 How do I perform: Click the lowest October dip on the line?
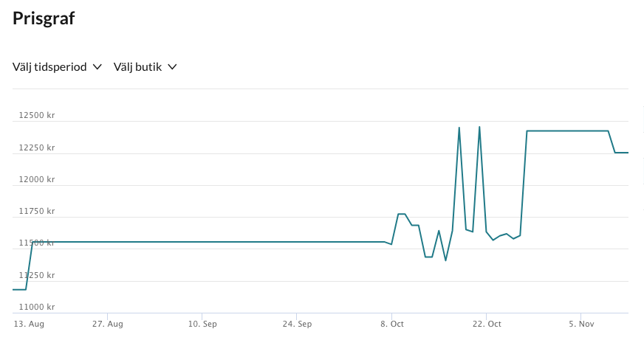pos(445,260)
